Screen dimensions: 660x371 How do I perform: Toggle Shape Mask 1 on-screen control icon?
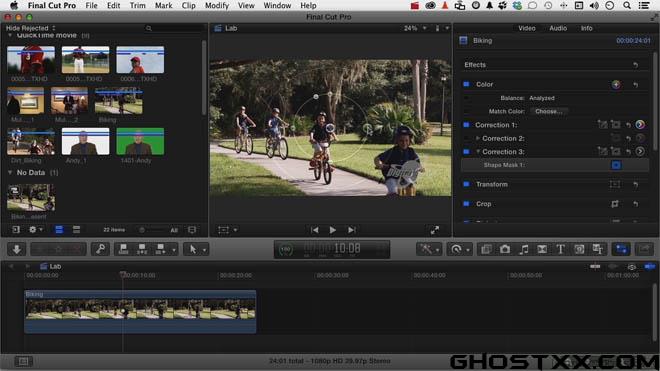click(616, 165)
